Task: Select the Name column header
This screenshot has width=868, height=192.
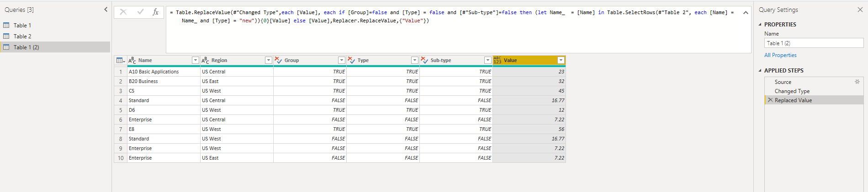Action: coord(164,60)
